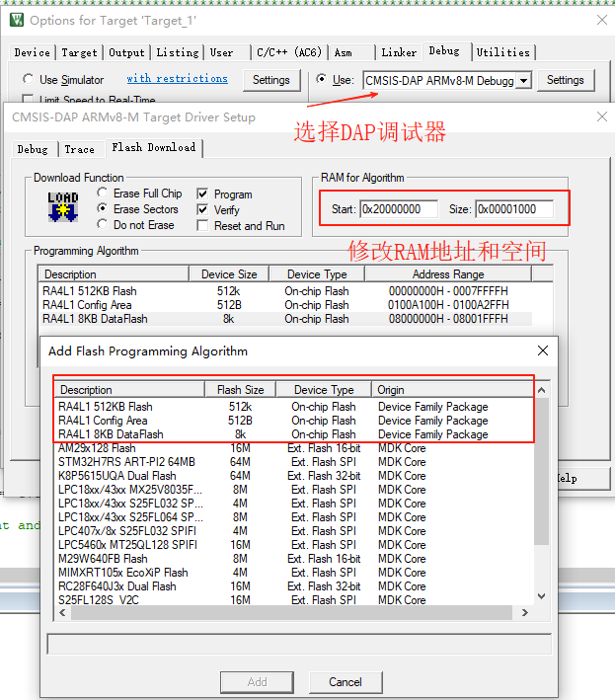Select 'RA4L1 8KB DataFlash' in Add Flash list

pos(293,434)
